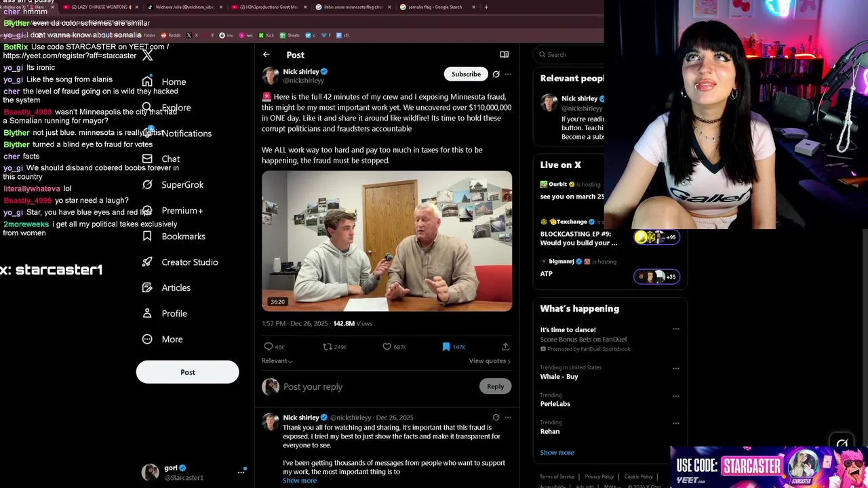The width and height of the screenshot is (868, 488).
Task: Click the white Post compose button
Action: pyautogui.click(x=187, y=372)
